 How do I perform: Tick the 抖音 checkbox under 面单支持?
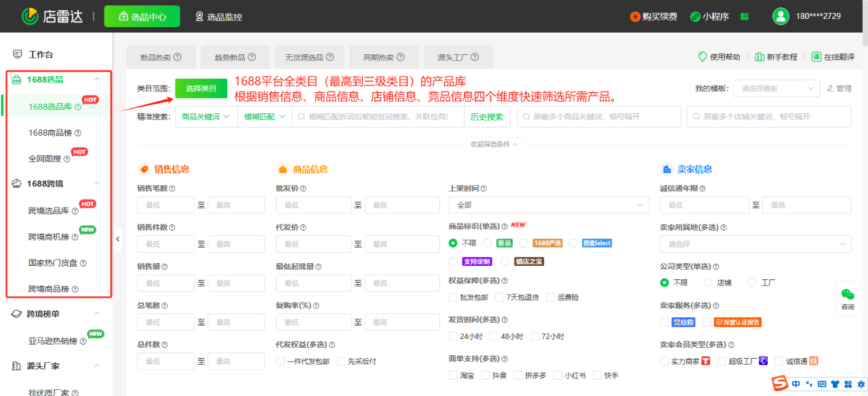486,375
